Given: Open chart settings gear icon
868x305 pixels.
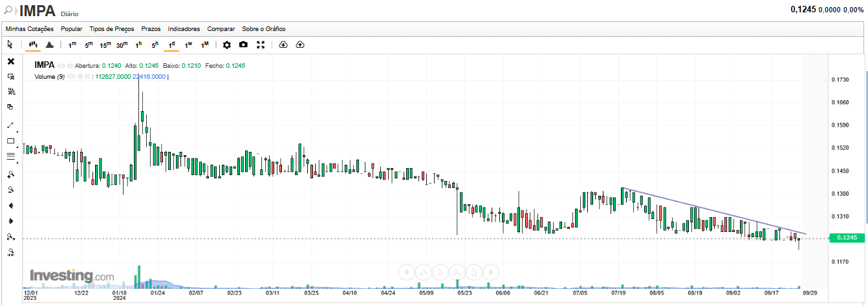Looking at the screenshot, I should (x=226, y=45).
